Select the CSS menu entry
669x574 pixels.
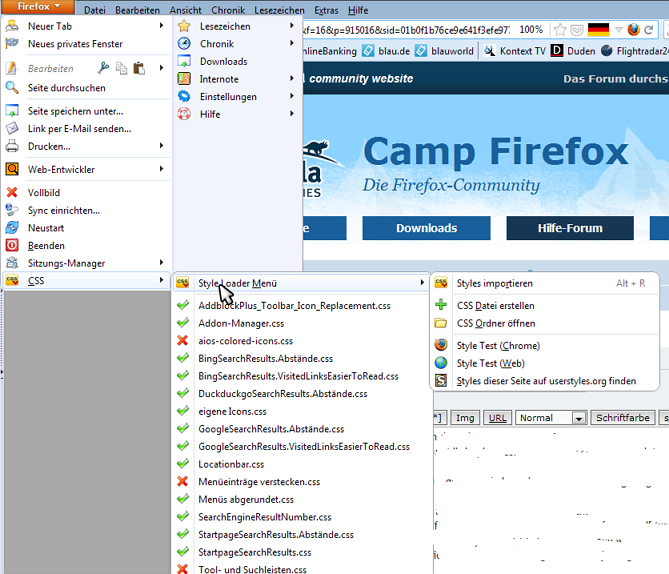(85, 280)
